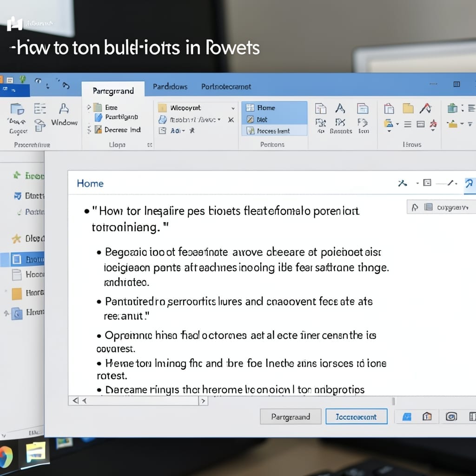Click the picture icon beside Decrese Imd
The height and width of the screenshot is (476, 476).
(98, 130)
